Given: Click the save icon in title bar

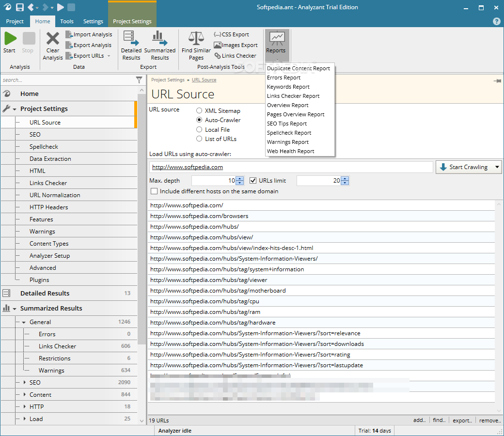Looking at the screenshot, I should pos(20,7).
